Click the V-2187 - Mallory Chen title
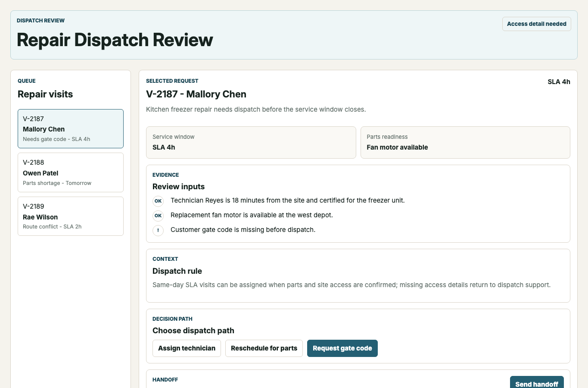This screenshot has width=588, height=388. [196, 94]
